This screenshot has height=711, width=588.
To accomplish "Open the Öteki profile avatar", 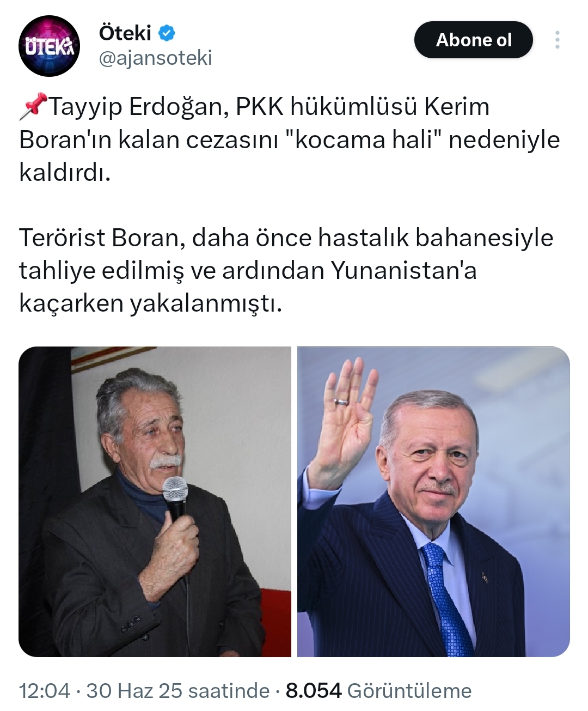I will tap(50, 46).
